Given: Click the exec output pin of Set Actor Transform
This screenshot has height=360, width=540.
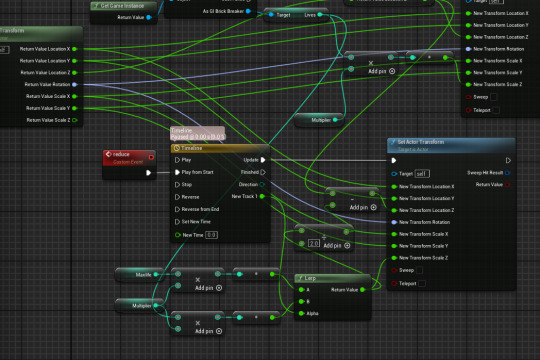Looking at the screenshot, I should [508, 161].
